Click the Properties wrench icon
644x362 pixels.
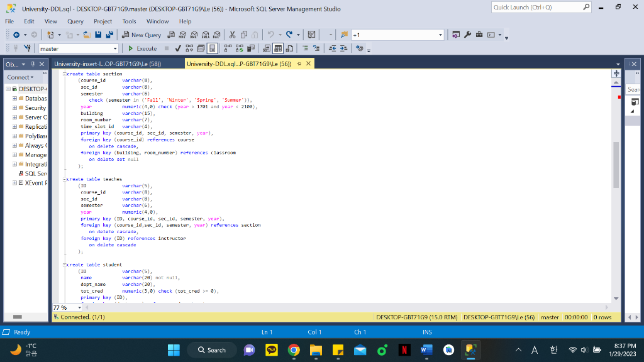[x=467, y=35]
